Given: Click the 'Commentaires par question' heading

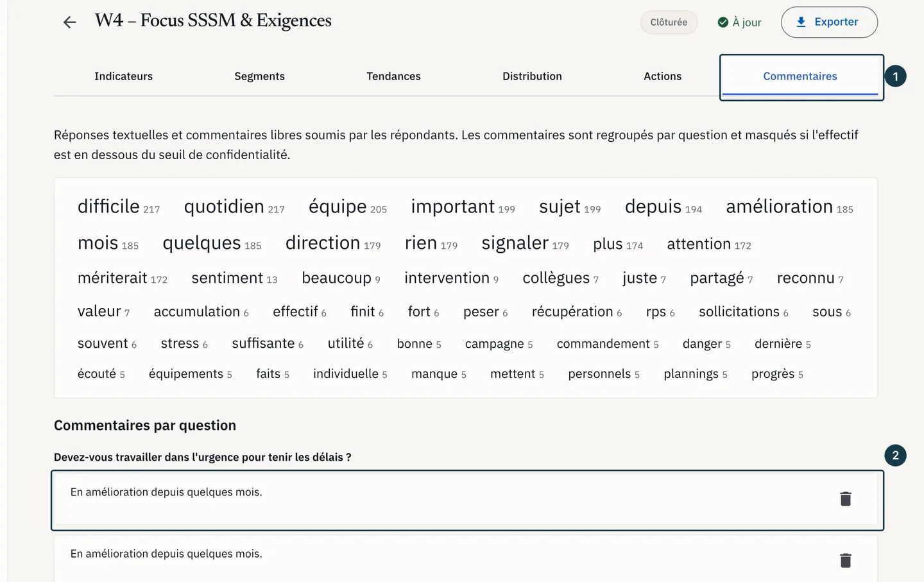Looking at the screenshot, I should click(145, 425).
